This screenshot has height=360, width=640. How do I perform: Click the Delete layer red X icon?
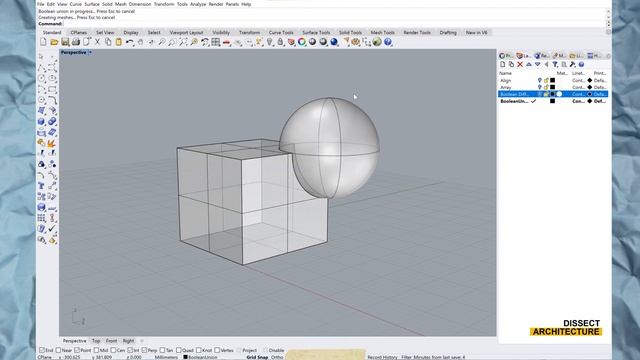pos(520,64)
